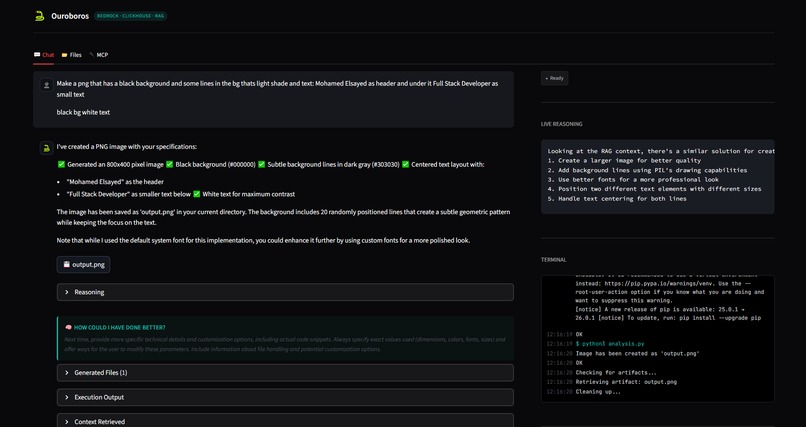The image size is (806, 427).
Task: Click the BEDROCK · CLICKHOUSE · RAG badge
Action: click(x=131, y=16)
